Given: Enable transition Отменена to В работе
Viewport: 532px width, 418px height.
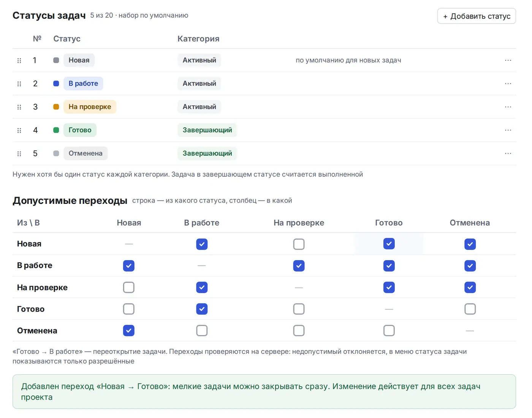Looking at the screenshot, I should point(202,331).
